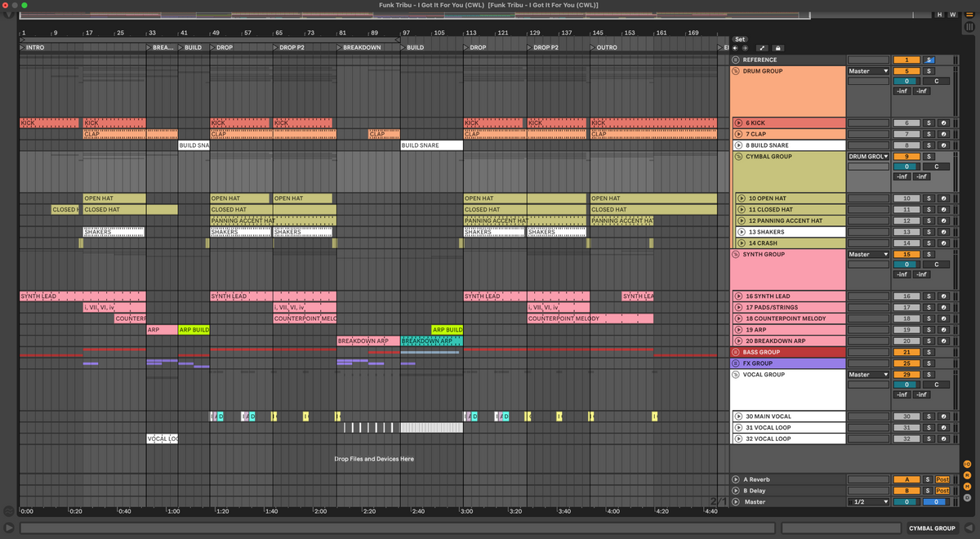Open the Master output 1/2 dropdown

click(x=867, y=502)
